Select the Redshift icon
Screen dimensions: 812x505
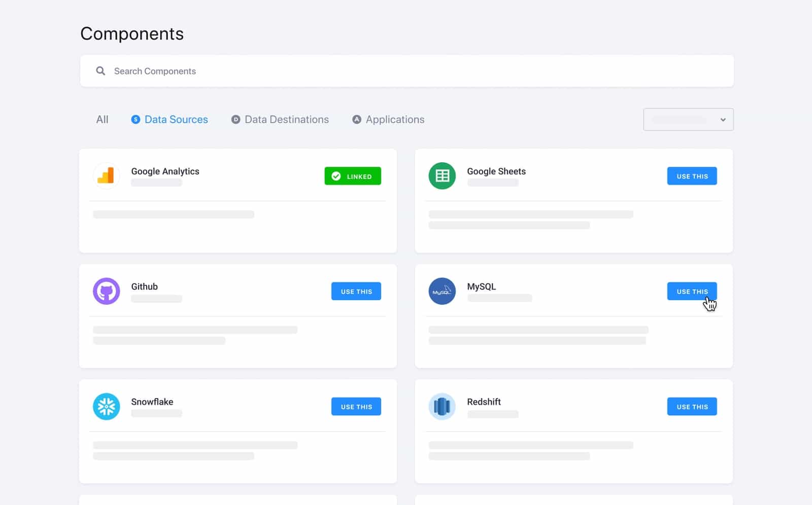(442, 406)
